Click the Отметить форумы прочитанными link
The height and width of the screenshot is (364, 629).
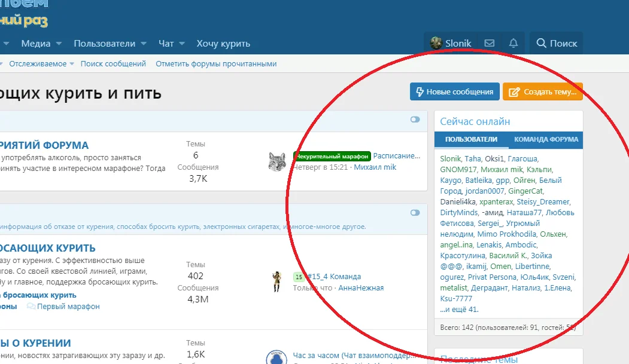[216, 64]
